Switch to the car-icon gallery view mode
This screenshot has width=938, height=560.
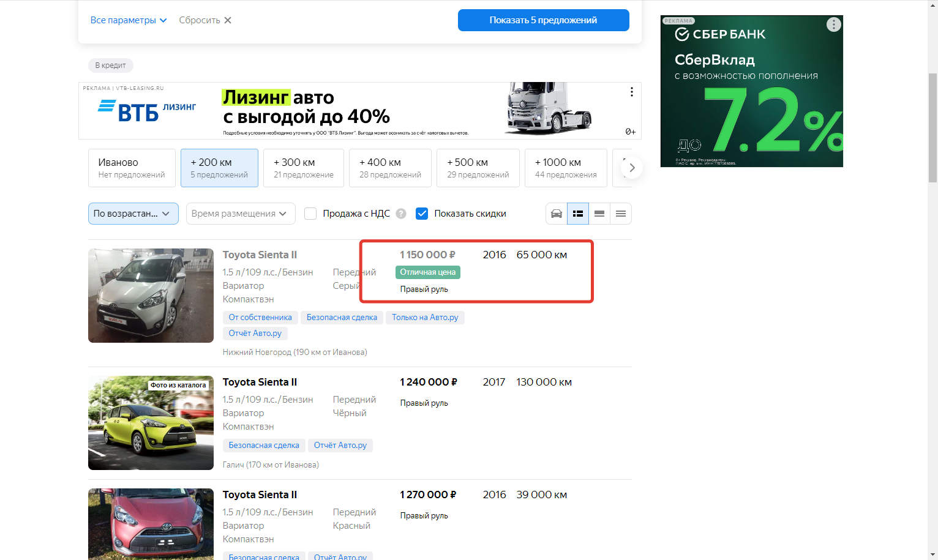pos(557,214)
